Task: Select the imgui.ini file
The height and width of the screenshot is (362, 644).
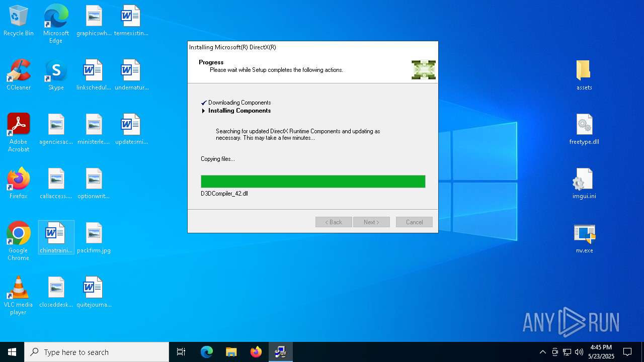Action: pos(584,184)
